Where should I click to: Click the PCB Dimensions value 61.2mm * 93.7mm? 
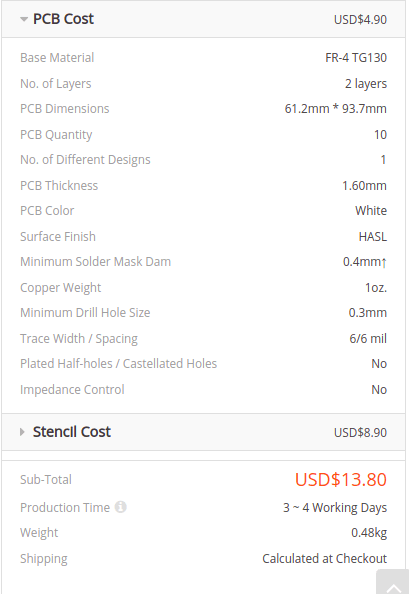click(336, 109)
